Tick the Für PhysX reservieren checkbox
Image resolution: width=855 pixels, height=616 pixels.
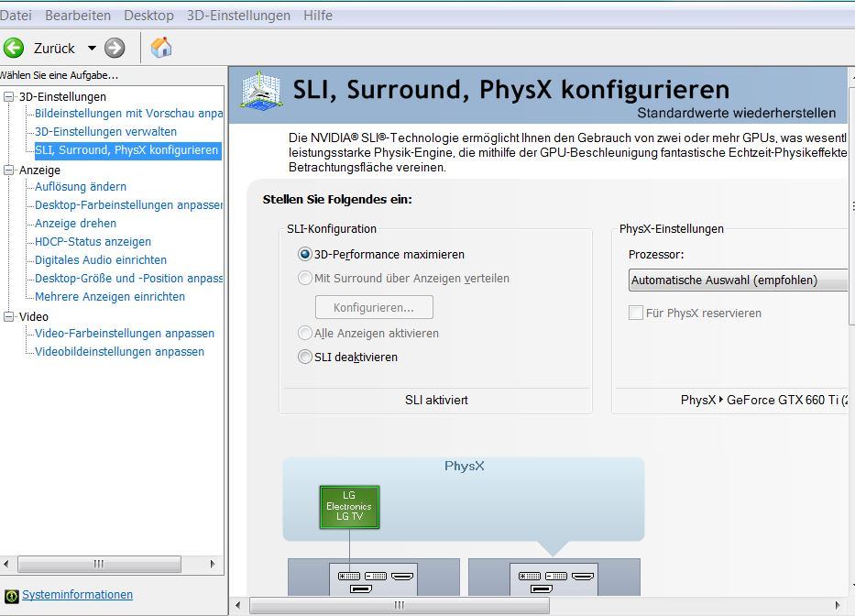click(636, 313)
